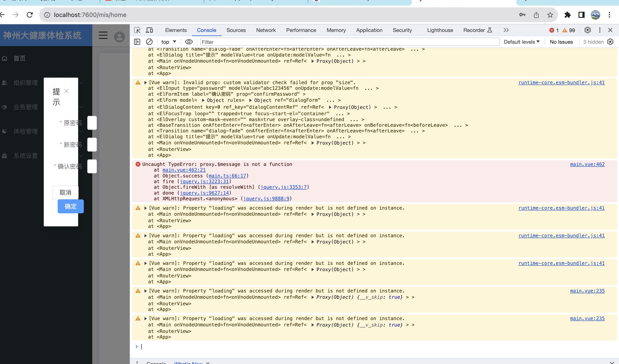This screenshot has width=619, height=364.
Task: Reload the page with the refresh icon
Action: [x=30, y=15]
